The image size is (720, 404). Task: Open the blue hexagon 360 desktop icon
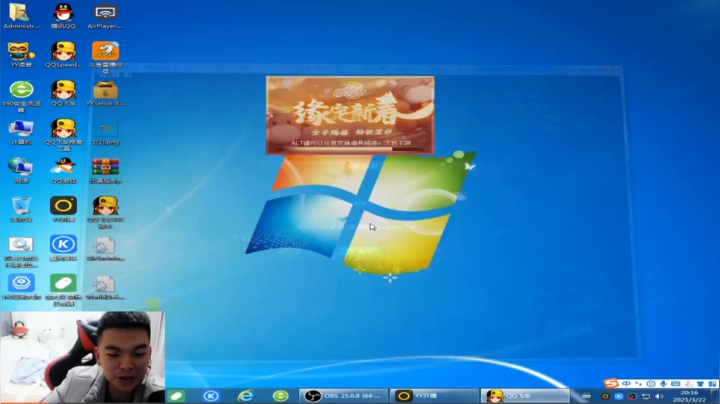(x=21, y=286)
